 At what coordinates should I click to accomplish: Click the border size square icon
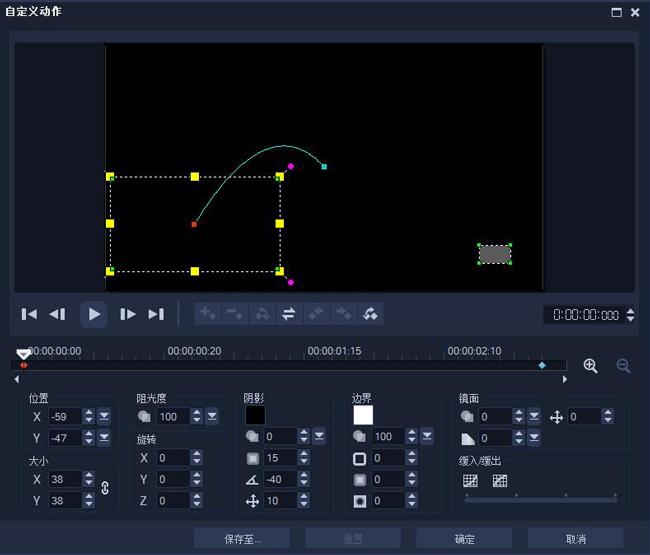click(x=359, y=458)
